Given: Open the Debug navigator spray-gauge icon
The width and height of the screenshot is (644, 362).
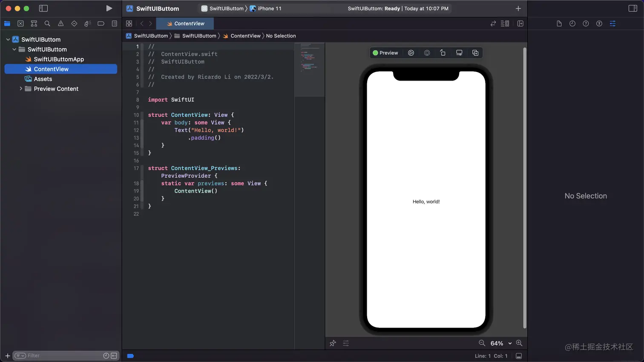Looking at the screenshot, I should point(88,23).
